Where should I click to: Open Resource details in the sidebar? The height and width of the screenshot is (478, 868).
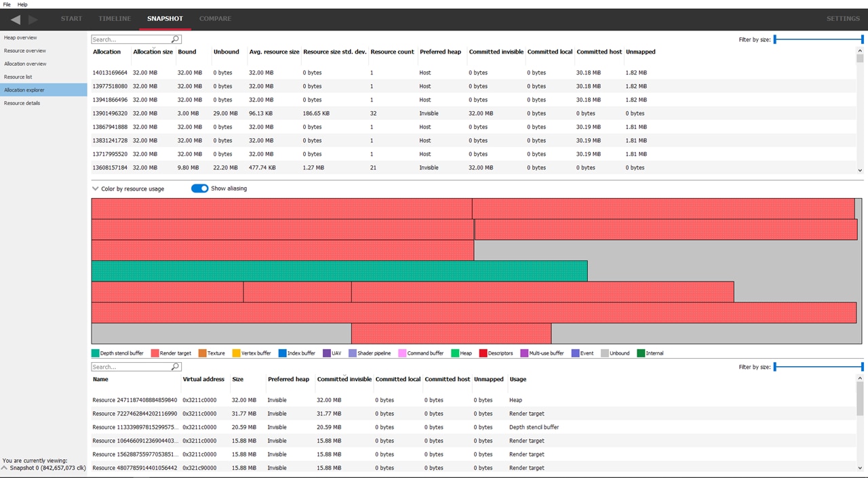point(22,103)
